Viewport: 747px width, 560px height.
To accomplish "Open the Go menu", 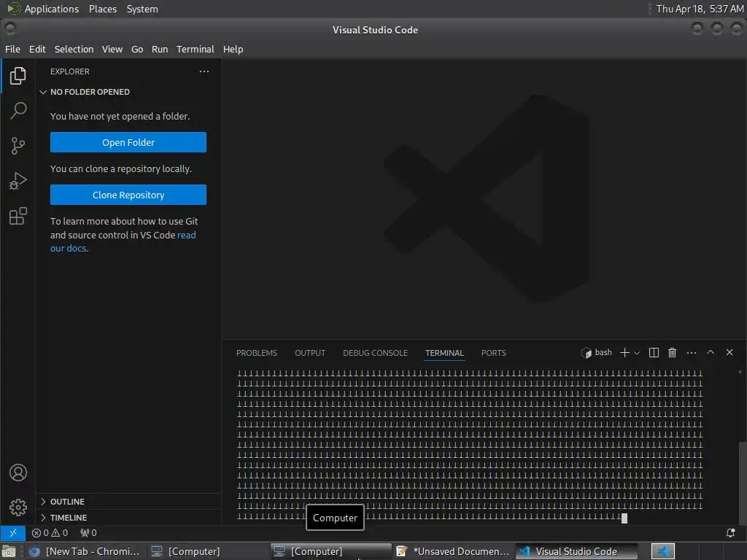I will click(137, 49).
